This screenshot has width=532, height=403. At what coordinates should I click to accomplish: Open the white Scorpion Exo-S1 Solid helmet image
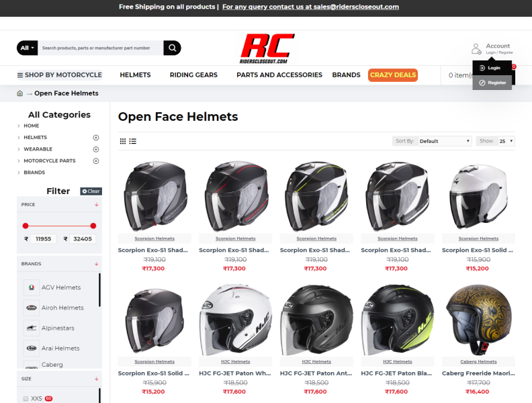(x=478, y=197)
